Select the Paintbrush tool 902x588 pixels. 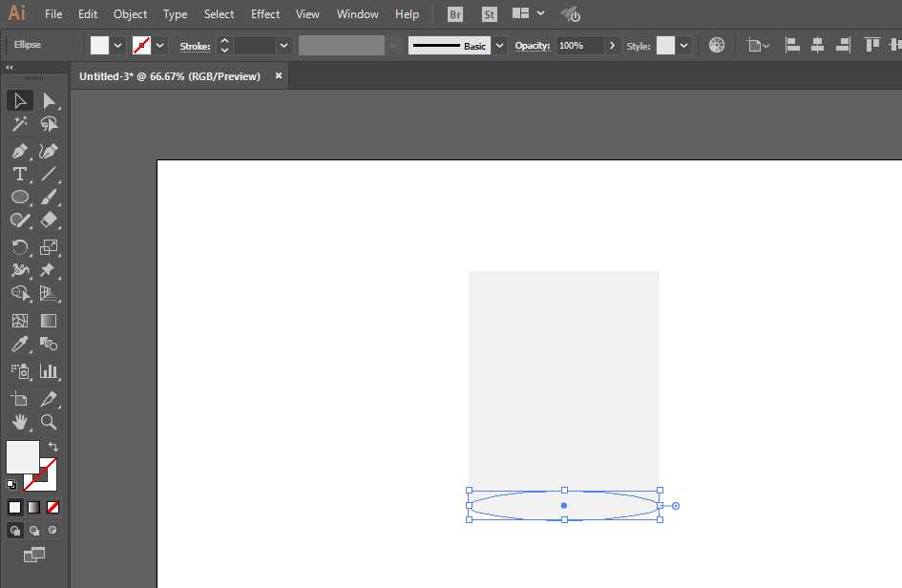(x=51, y=197)
